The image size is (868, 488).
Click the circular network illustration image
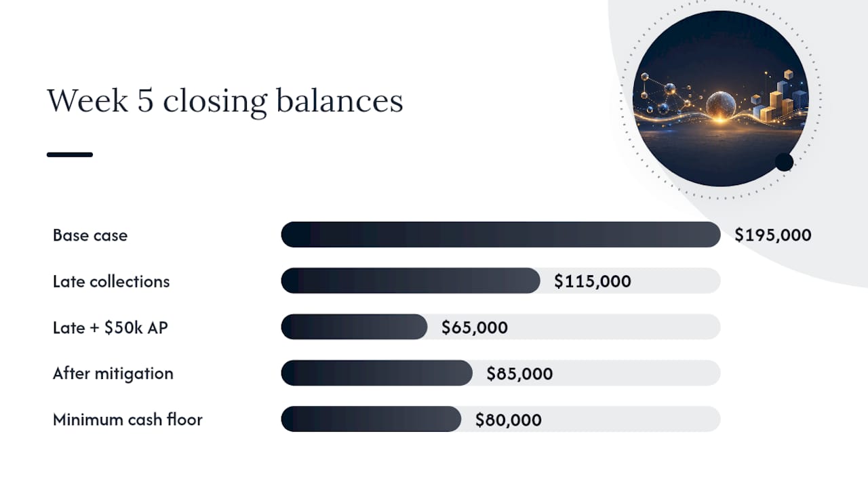pos(721,98)
